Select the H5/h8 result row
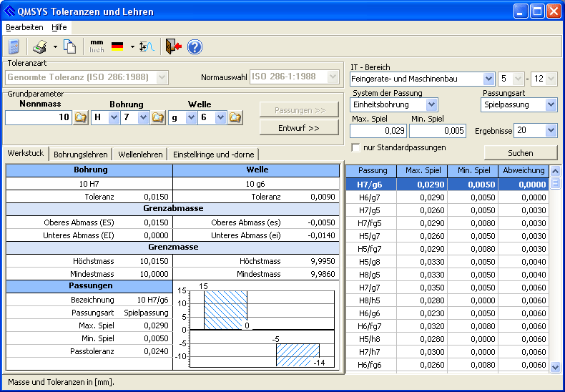565x392 pixels. pos(447,339)
